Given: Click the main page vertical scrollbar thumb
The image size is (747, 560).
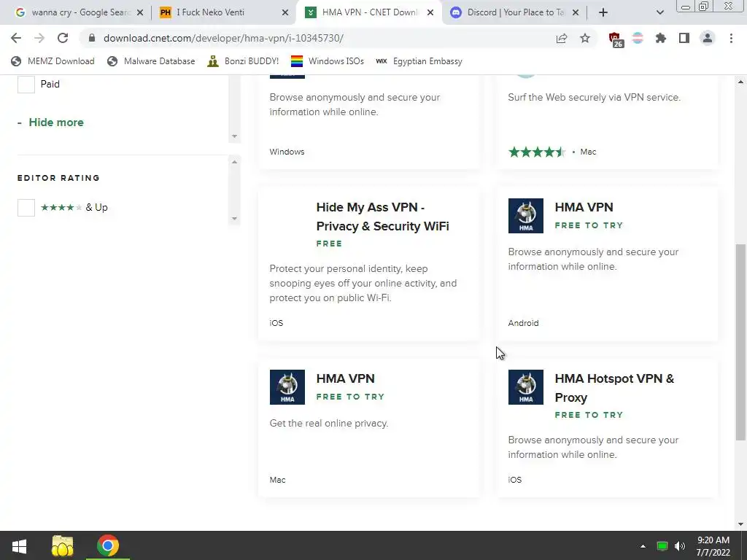Looking at the screenshot, I should (741, 342).
